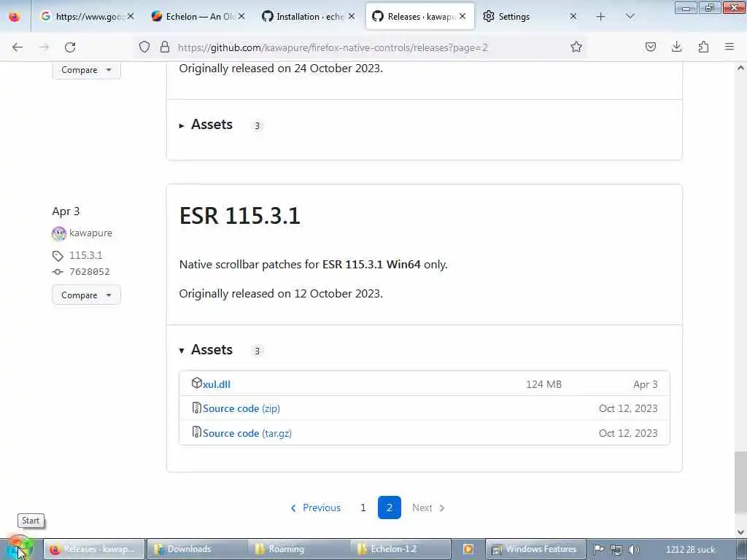Open the Downloads panel arrow

click(x=676, y=47)
